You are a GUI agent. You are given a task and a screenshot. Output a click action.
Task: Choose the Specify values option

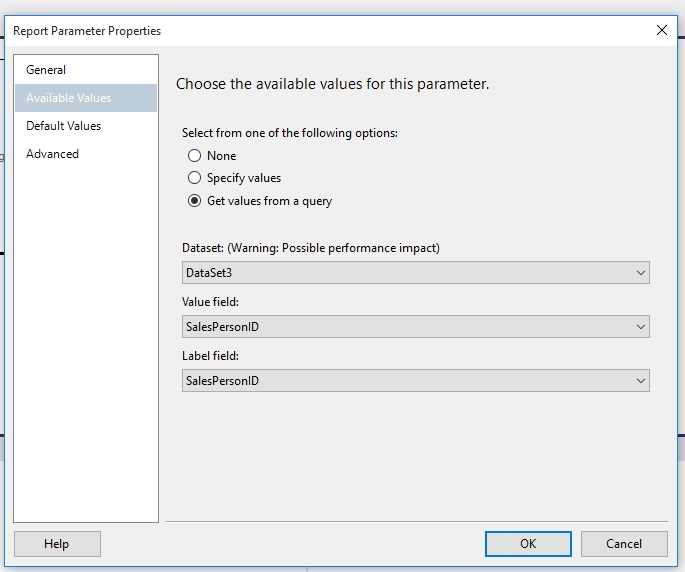(195, 178)
